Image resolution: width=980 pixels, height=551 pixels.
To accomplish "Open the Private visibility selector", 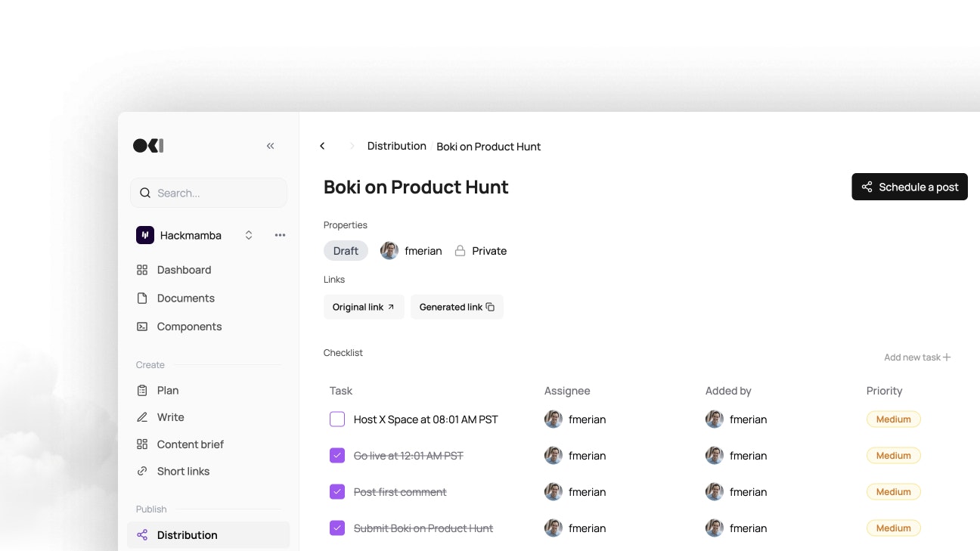I will [x=481, y=251].
